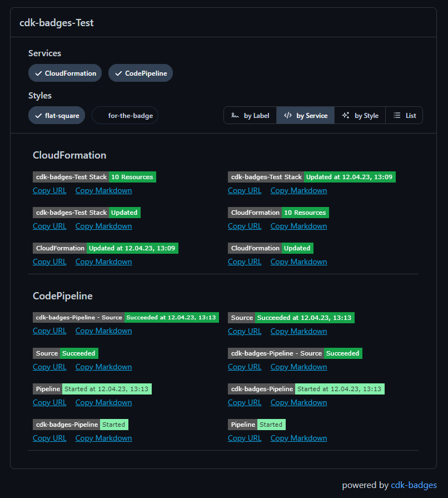Open the cdk-badges link in footer
448x498 pixels.
pos(414,485)
